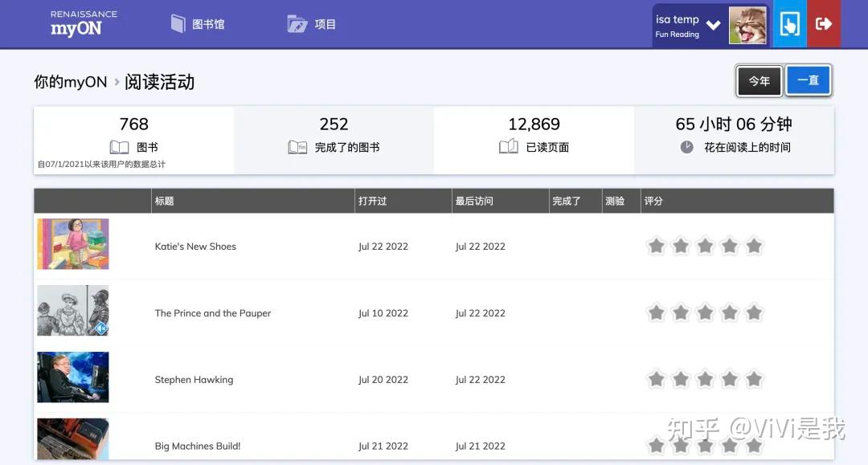
Task: Open accessibility icon on The Prince and the Pauper cover
Action: (100, 328)
